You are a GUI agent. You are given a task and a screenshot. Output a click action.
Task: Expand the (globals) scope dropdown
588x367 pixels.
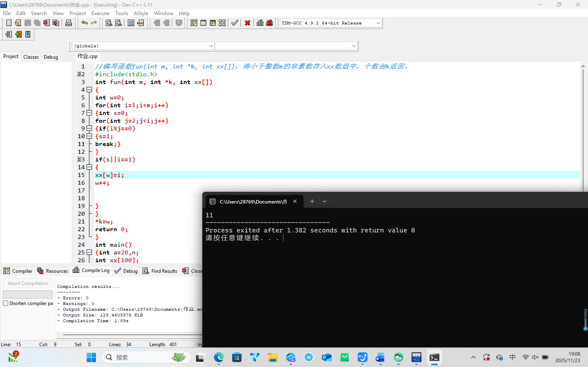coord(211,46)
